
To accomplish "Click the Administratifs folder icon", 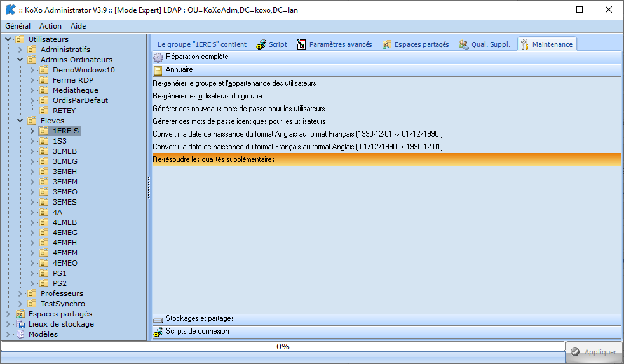I will [x=32, y=50].
